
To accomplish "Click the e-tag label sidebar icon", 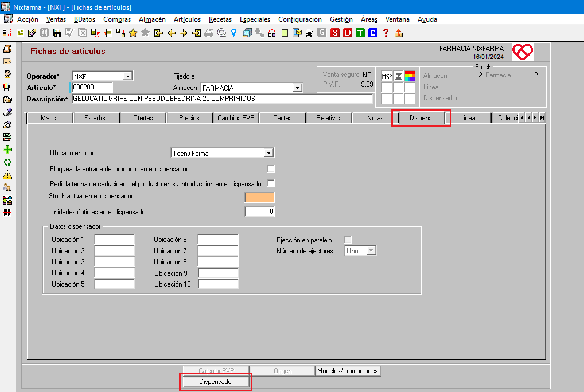I will 7,61.
